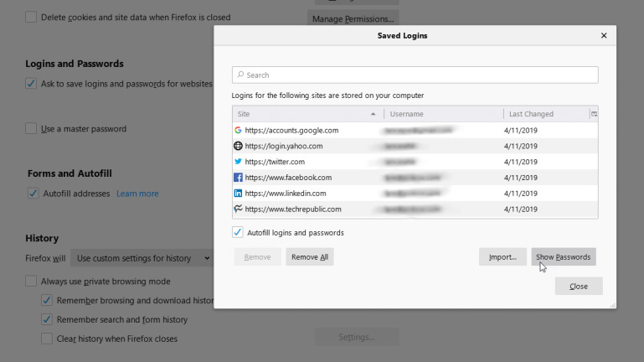Image resolution: width=644 pixels, height=362 pixels.
Task: Toggle the Site column sort arrow
Action: (x=373, y=114)
